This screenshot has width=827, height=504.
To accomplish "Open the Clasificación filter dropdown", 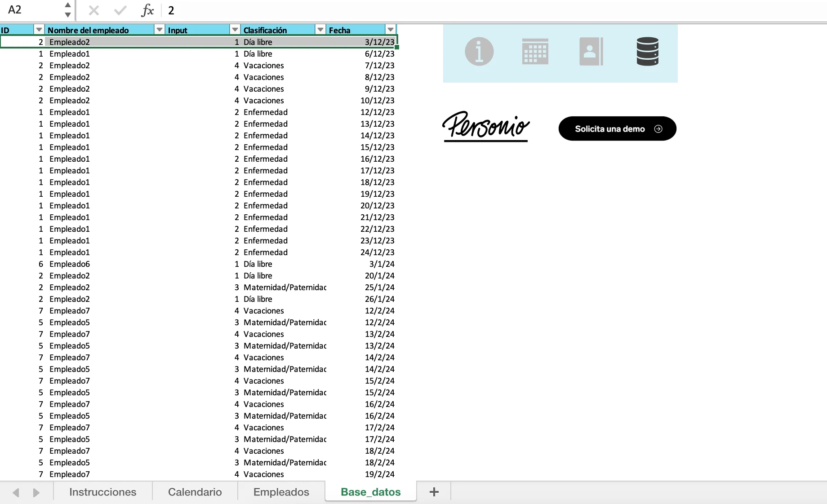I will (x=320, y=30).
